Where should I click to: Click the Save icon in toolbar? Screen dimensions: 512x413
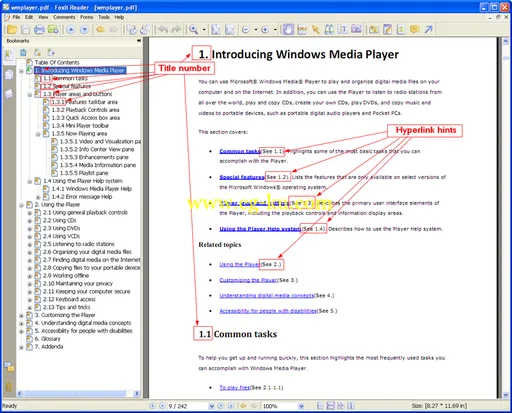(x=26, y=30)
